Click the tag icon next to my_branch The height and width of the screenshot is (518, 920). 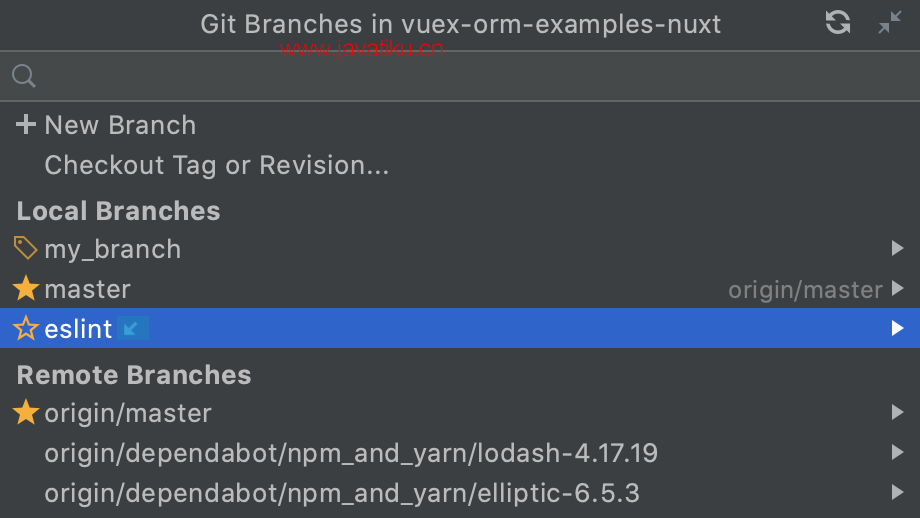click(x=25, y=248)
